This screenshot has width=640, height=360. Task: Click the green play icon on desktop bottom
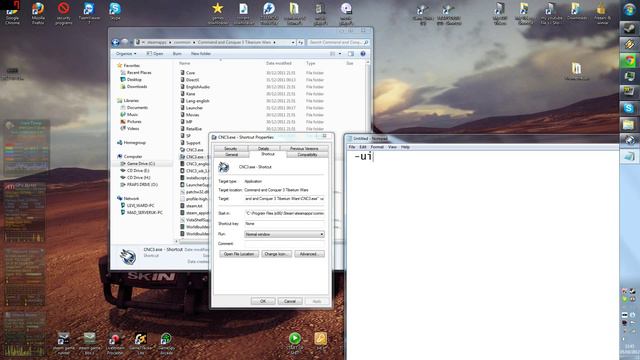(295, 338)
